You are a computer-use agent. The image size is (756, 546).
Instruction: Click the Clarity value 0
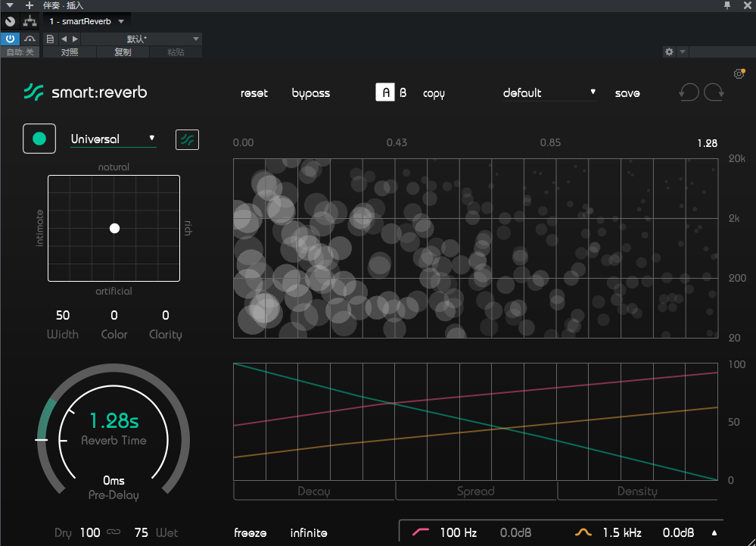(166, 316)
